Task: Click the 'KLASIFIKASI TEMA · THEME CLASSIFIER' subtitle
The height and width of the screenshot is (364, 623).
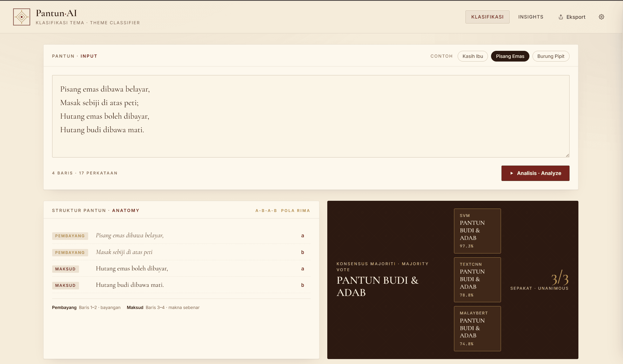Action: (x=88, y=23)
